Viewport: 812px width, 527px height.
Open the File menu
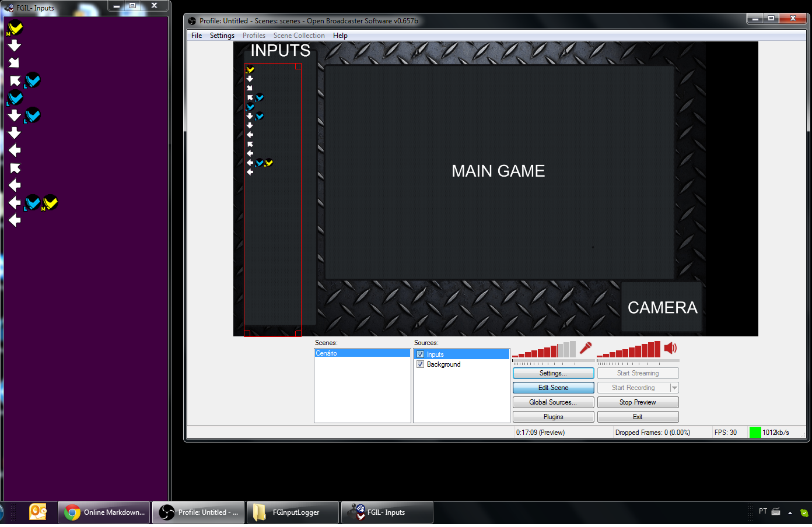(197, 36)
